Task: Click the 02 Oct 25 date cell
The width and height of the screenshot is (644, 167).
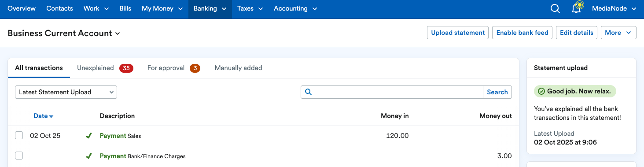Action: tap(45, 136)
